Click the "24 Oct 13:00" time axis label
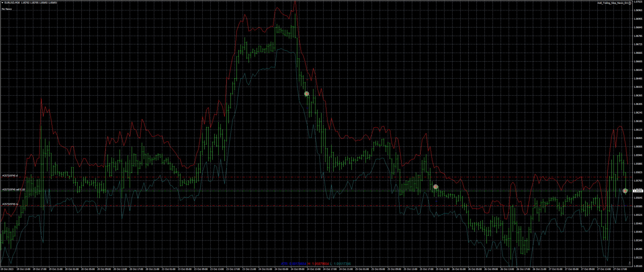The height and width of the screenshot is (272, 644). click(x=314, y=269)
